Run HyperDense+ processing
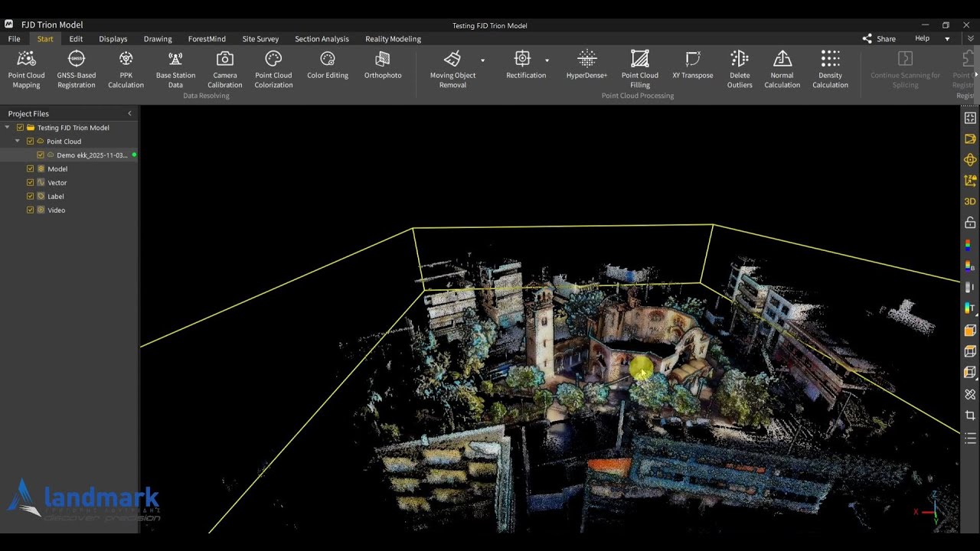 pyautogui.click(x=586, y=65)
